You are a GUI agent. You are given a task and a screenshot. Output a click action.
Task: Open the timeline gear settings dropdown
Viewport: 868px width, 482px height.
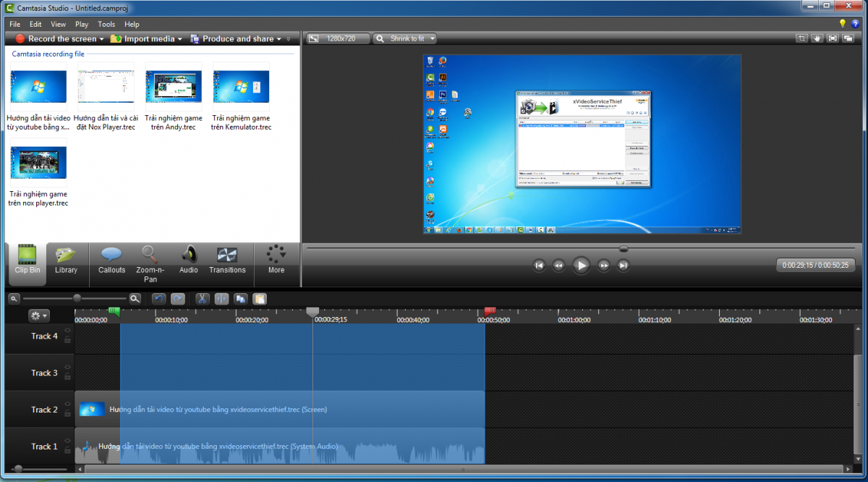point(38,316)
